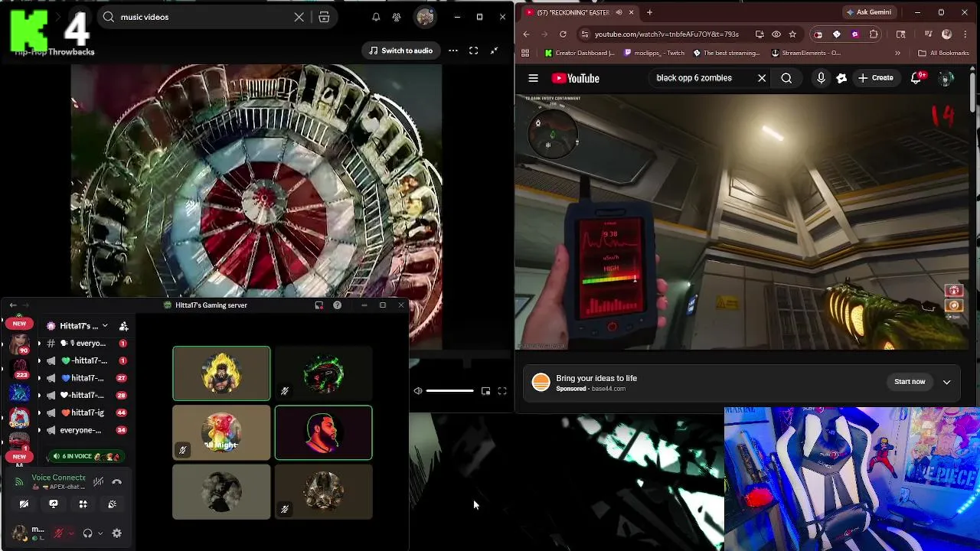
Task: Open Discord User Settings gear
Action: pyautogui.click(x=117, y=533)
